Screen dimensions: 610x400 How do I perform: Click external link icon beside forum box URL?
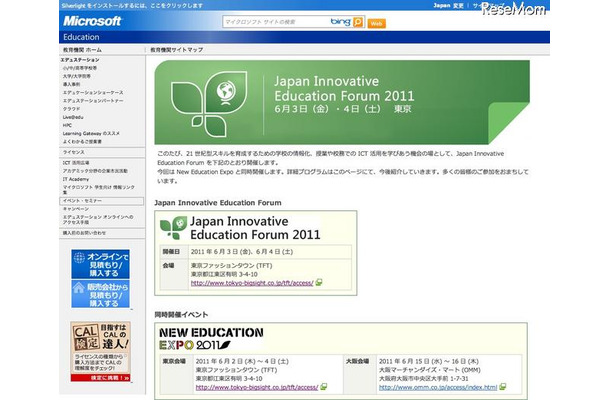coord(319,282)
